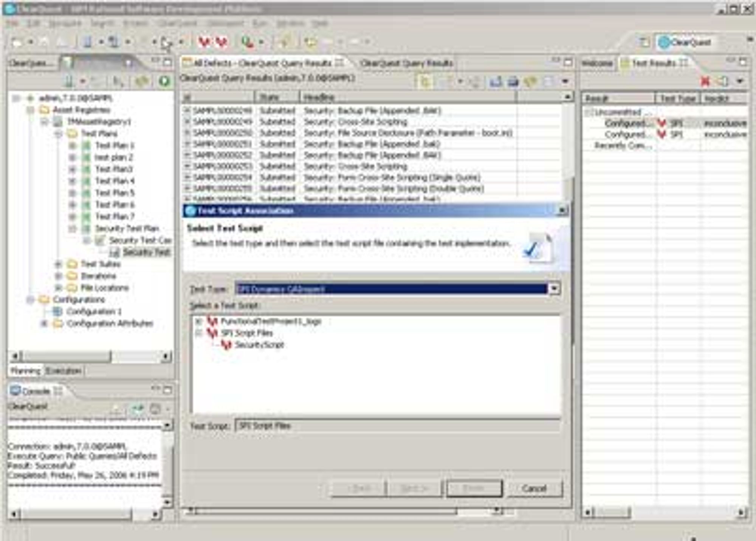Expand the Configuration Attributes folder
The height and width of the screenshot is (541, 756).
tap(45, 323)
